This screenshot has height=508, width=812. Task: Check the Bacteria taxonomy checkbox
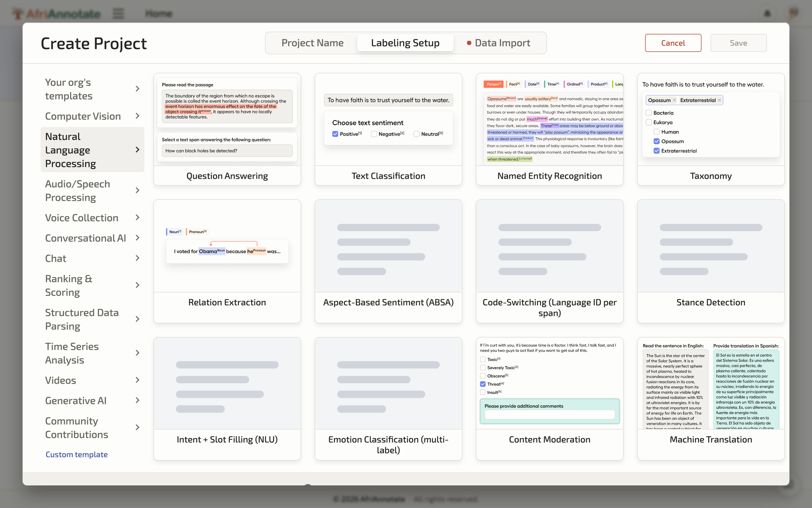pyautogui.click(x=648, y=113)
